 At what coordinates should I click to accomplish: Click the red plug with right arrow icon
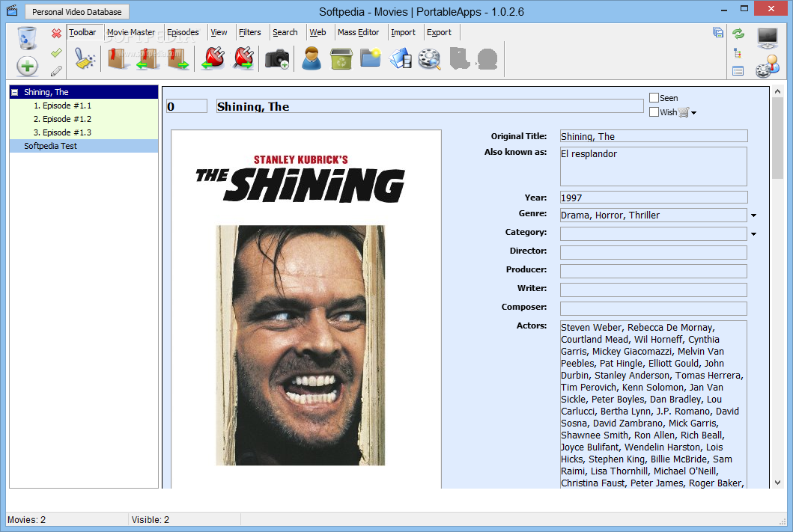(244, 58)
